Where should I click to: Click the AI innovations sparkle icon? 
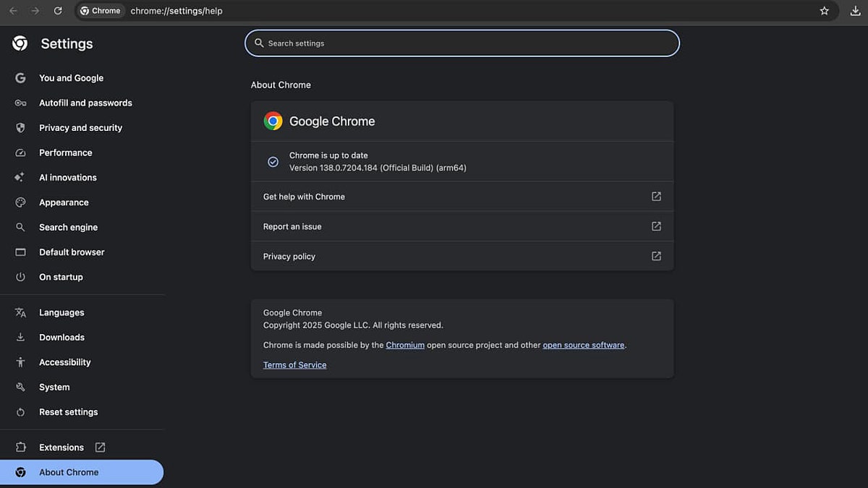pos(20,177)
